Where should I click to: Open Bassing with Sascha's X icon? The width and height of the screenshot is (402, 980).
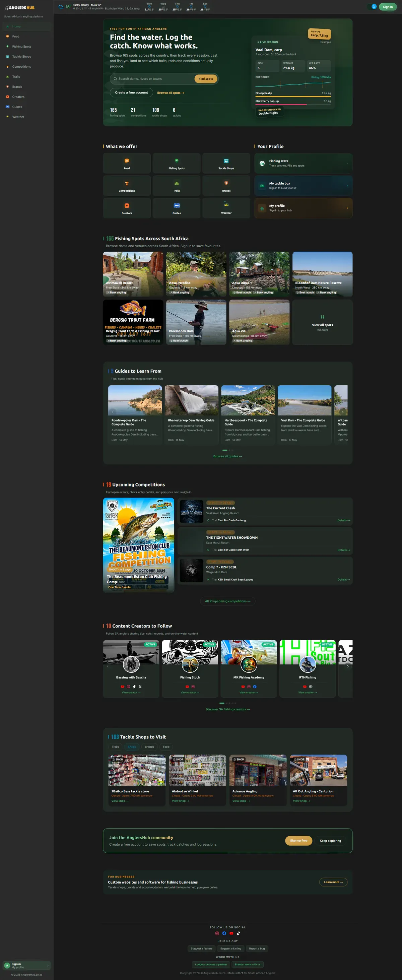pos(140,687)
